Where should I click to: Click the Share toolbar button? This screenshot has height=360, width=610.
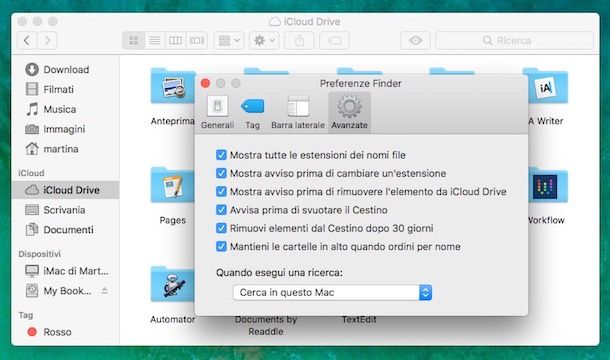tap(299, 40)
